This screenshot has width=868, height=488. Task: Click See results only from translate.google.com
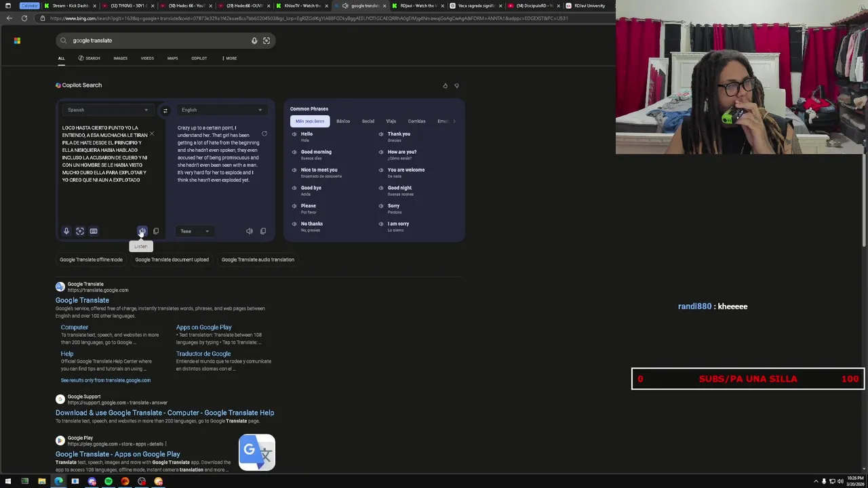coord(106,380)
